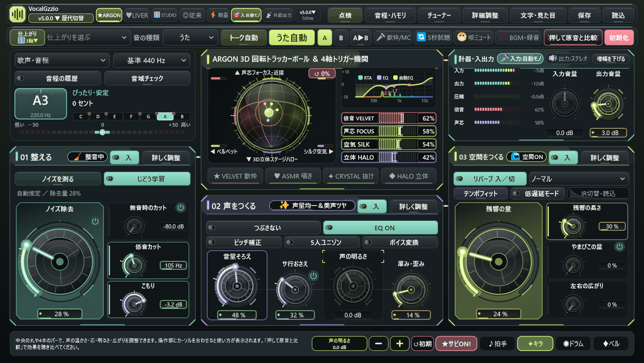
Task: Toggle power icon for サ行おさえ
Action: [x=313, y=276]
